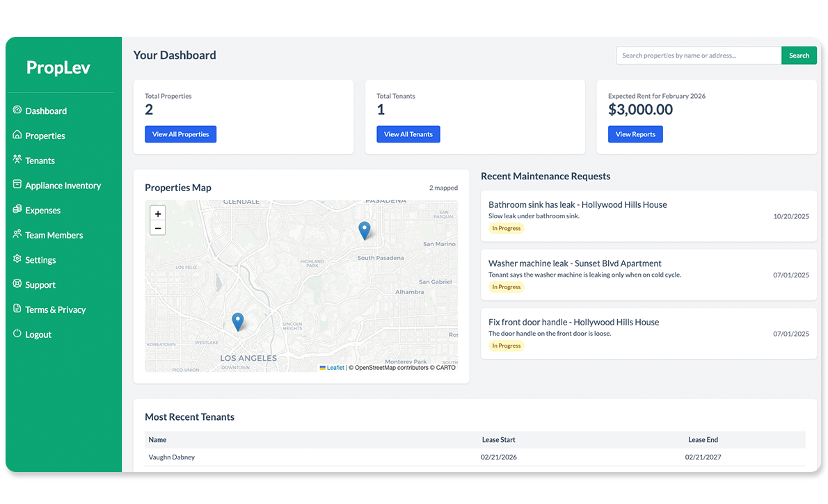Click the Leaflet attribution link
The image size is (828, 504).
coord(335,367)
